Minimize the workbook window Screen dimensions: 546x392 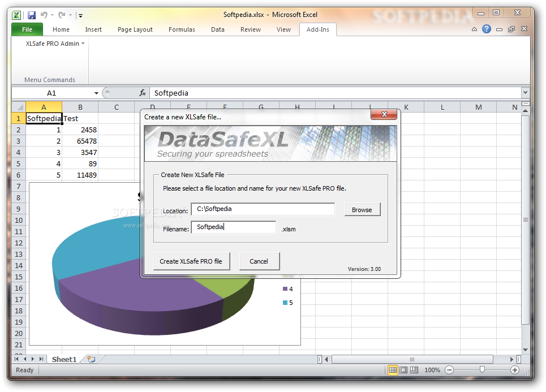pyautogui.click(x=499, y=29)
